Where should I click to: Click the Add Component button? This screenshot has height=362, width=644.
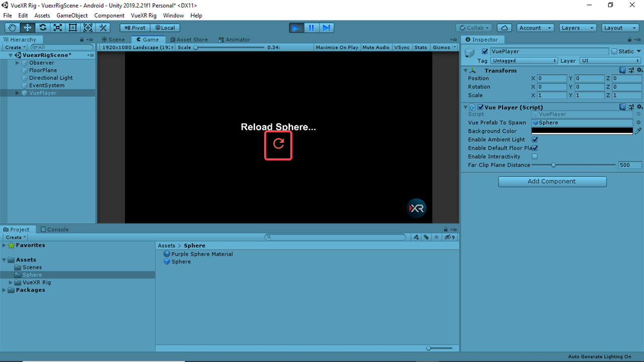tap(552, 181)
